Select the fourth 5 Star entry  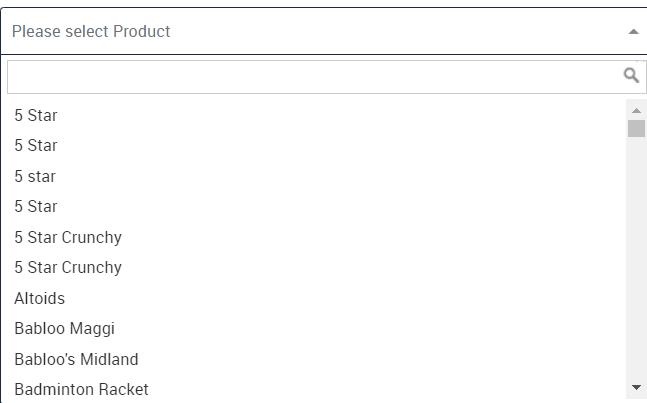316,207
